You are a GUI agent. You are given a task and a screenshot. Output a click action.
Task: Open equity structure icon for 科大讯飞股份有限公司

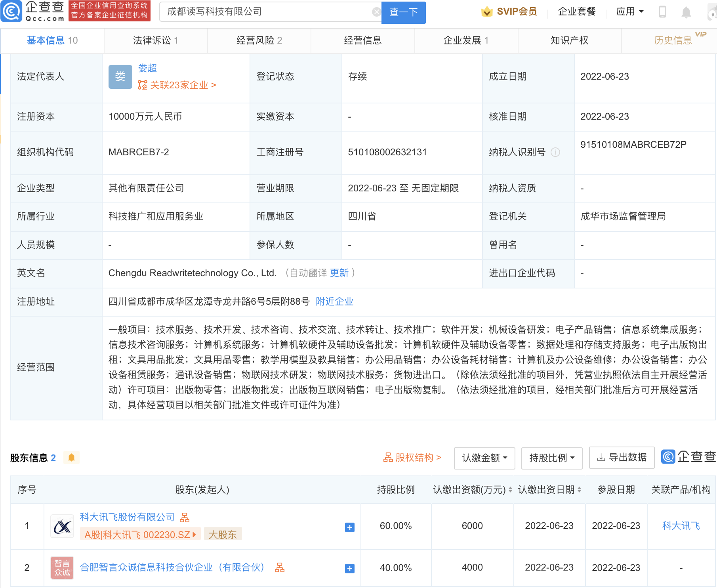(x=185, y=517)
